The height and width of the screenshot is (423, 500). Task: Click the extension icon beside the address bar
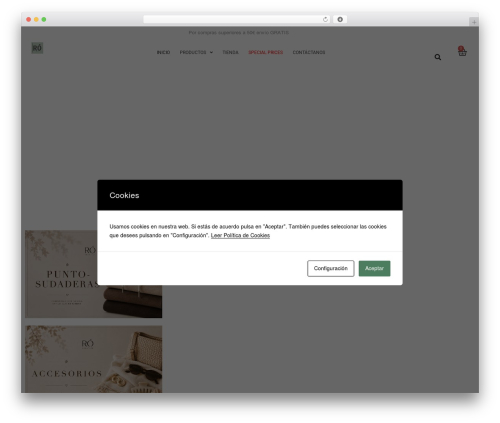340,19
